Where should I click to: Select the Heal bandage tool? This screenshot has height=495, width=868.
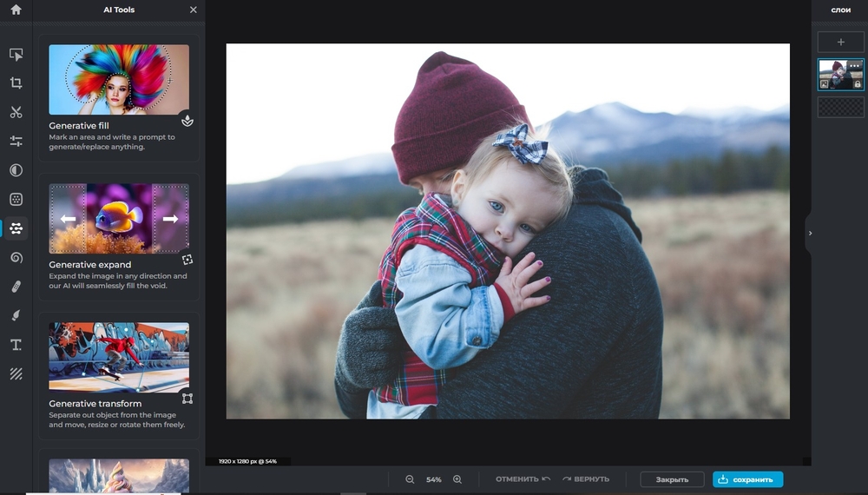[x=16, y=287]
